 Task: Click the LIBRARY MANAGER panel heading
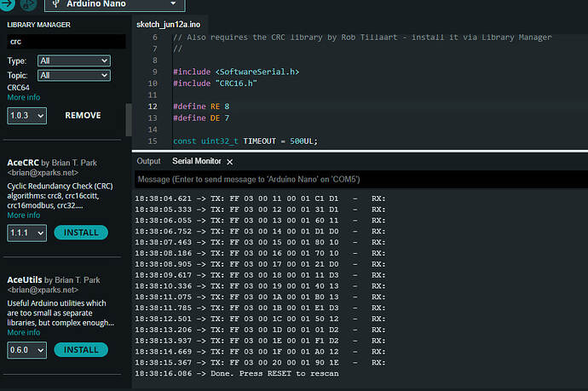(x=38, y=25)
